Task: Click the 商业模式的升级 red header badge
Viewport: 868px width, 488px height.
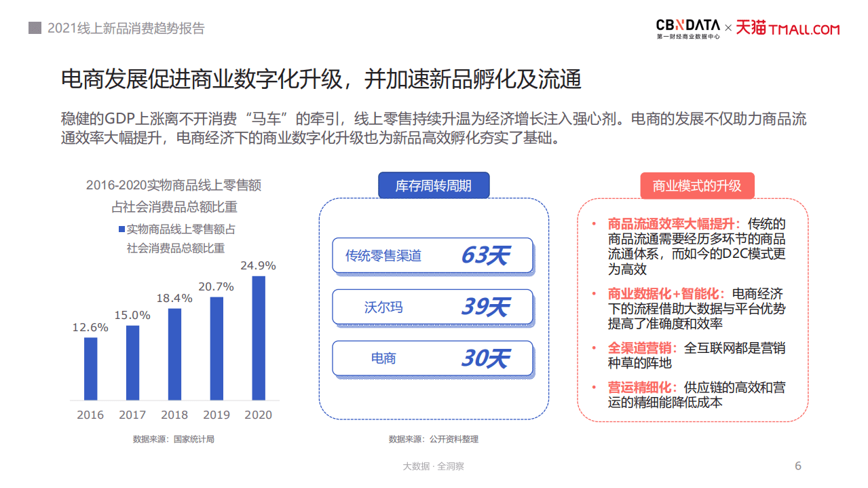Action: click(697, 185)
